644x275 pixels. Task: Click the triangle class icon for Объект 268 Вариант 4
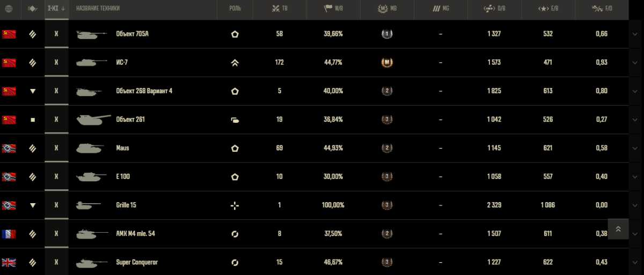(x=33, y=91)
